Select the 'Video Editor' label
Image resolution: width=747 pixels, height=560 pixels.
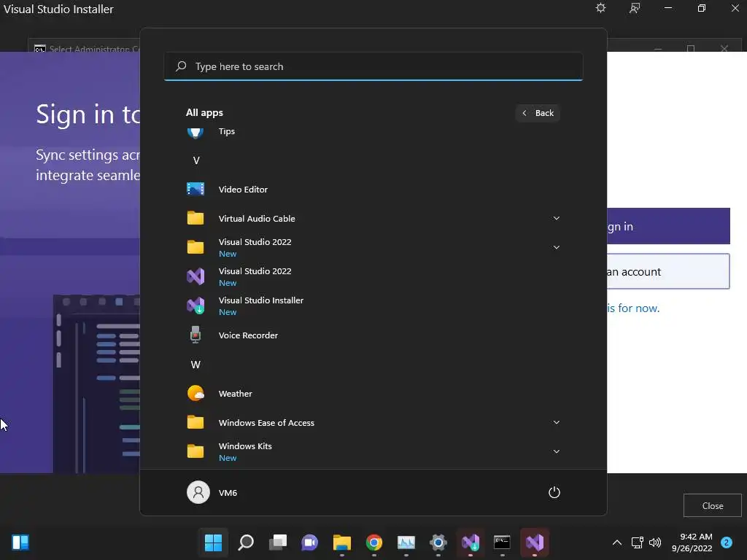(243, 190)
